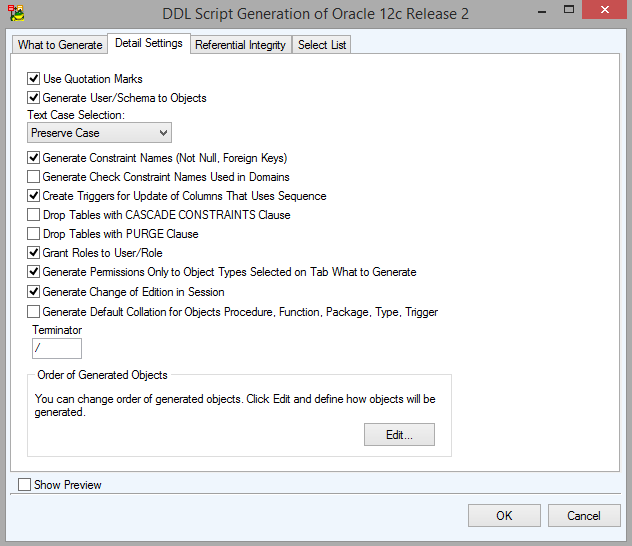Toggle Generate Constraint Names checkbox
Image resolution: width=632 pixels, height=546 pixels.
tap(34, 158)
